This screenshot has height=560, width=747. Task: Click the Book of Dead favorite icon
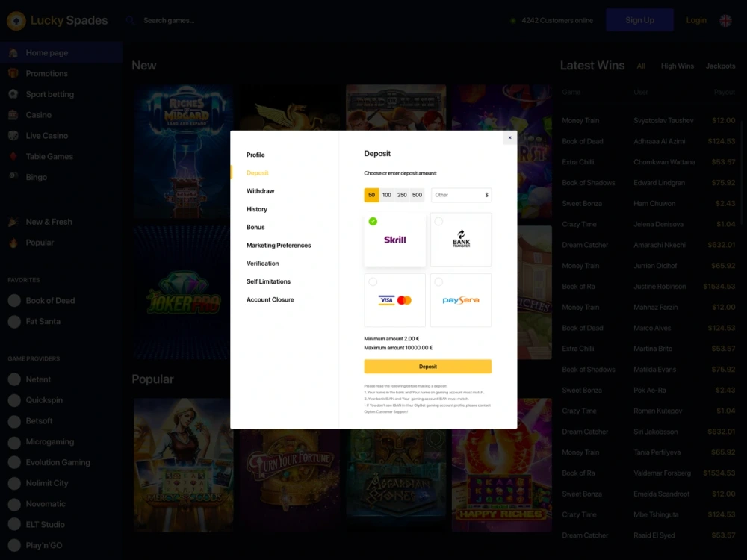pos(14,300)
